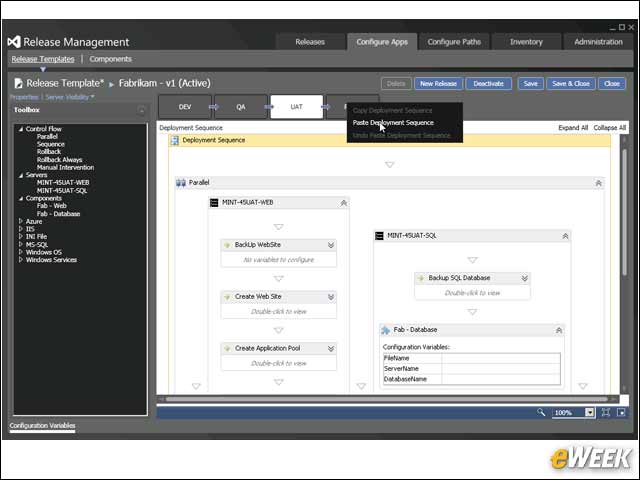Click the horizontal scrollbar of the designer
This screenshot has height=480, width=640.
[386, 399]
